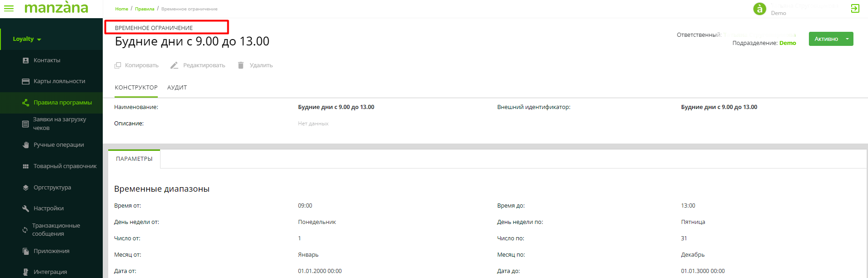Select the Конструктор tab
Screen dimensions: 868x278
tap(136, 88)
